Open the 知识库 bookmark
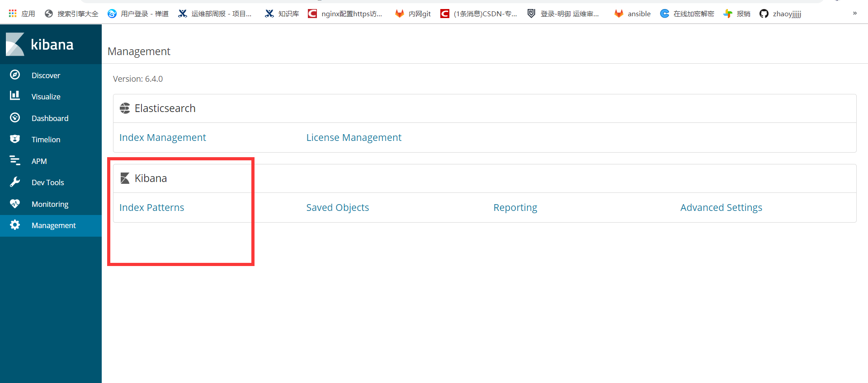The image size is (868, 383). pyautogui.click(x=282, y=14)
